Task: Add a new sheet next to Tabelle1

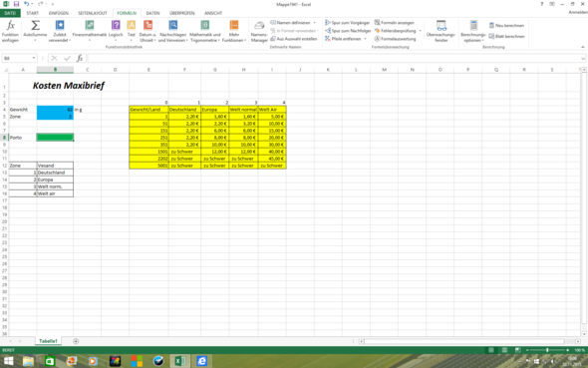Action: pyautogui.click(x=76, y=341)
